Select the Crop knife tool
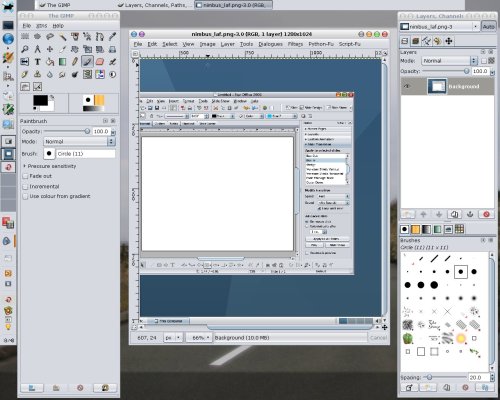Viewport: 500px width, 400px height. coord(62,49)
